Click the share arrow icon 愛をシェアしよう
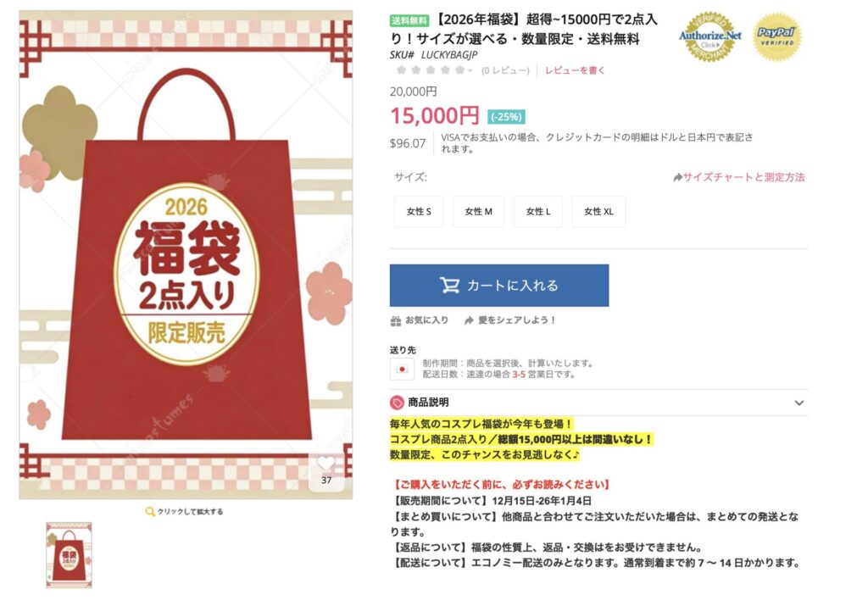Viewport: 868px width, 606px height. tap(469, 320)
